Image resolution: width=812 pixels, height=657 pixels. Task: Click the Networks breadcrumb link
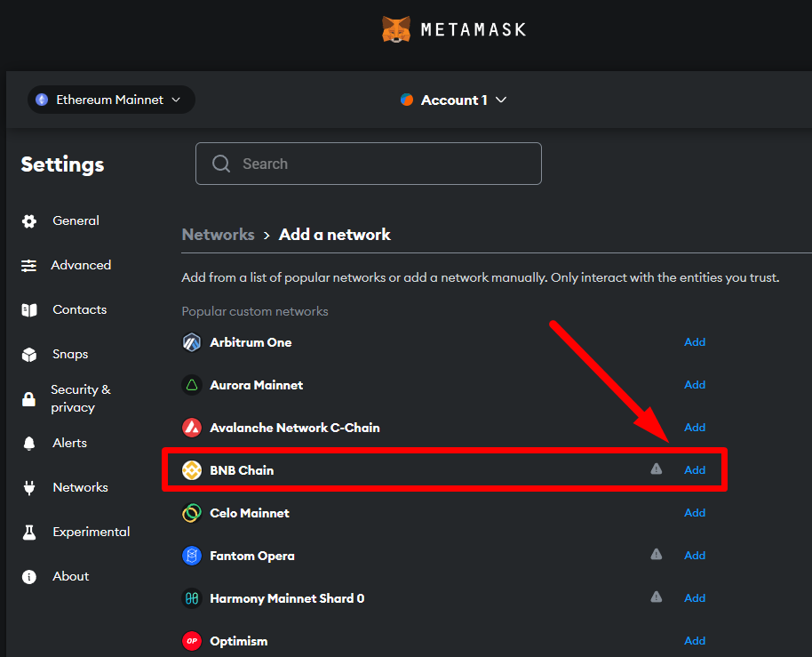click(x=218, y=234)
